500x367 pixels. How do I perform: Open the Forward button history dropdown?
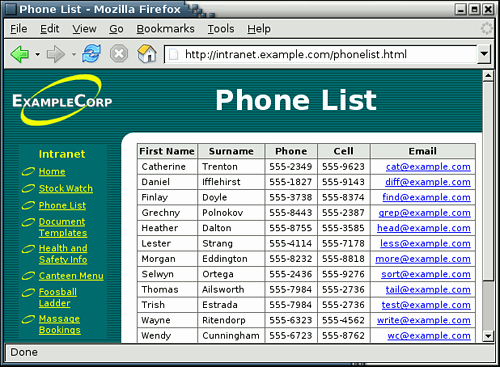coord(74,54)
